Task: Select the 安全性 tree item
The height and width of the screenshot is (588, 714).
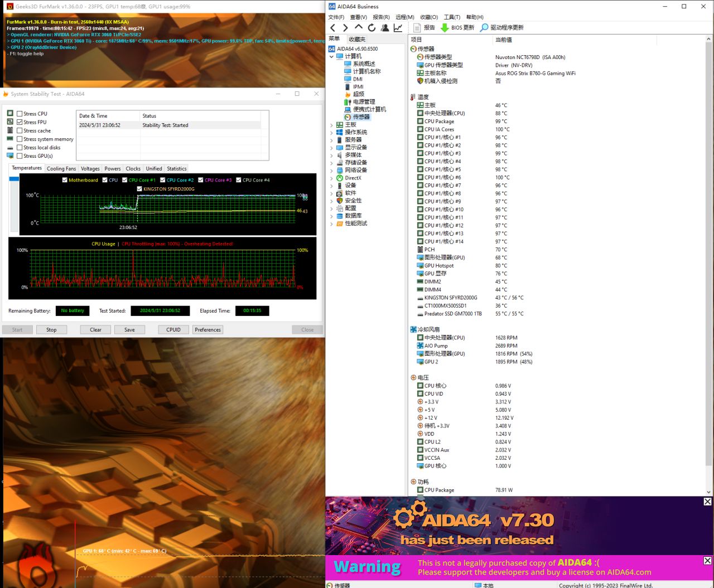Action: (353, 201)
